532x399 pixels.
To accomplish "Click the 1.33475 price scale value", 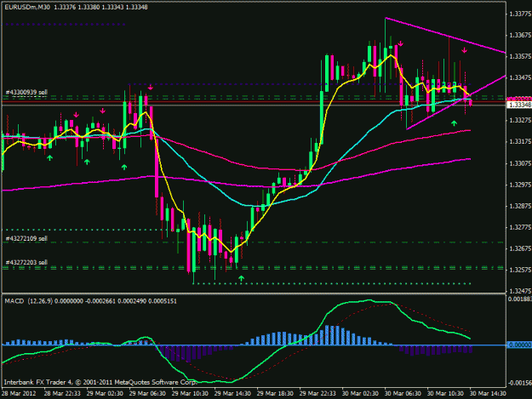I will (x=520, y=77).
